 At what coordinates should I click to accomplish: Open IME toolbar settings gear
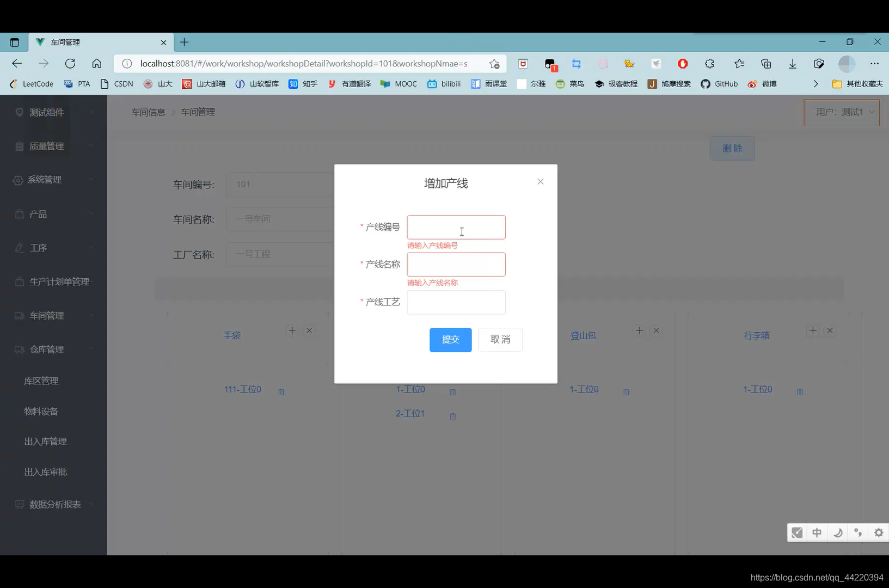coord(879,532)
